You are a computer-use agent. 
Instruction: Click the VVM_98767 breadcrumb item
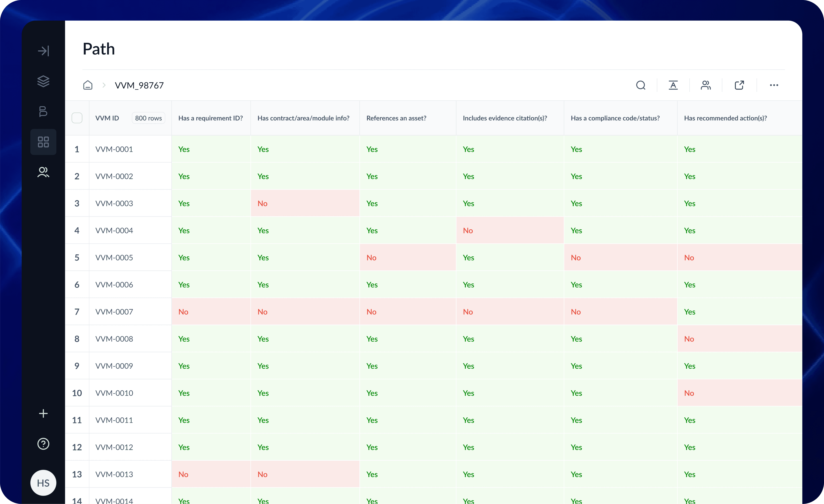point(139,86)
